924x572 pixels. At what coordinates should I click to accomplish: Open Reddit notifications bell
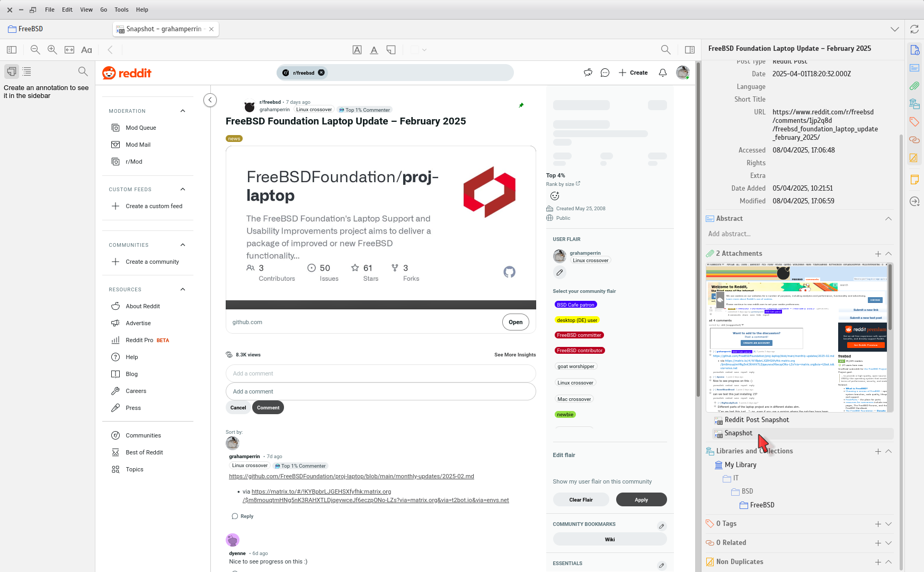(x=663, y=73)
